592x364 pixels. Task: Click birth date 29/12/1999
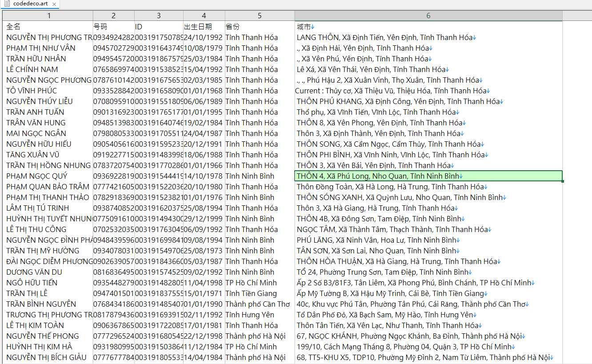[x=203, y=219]
